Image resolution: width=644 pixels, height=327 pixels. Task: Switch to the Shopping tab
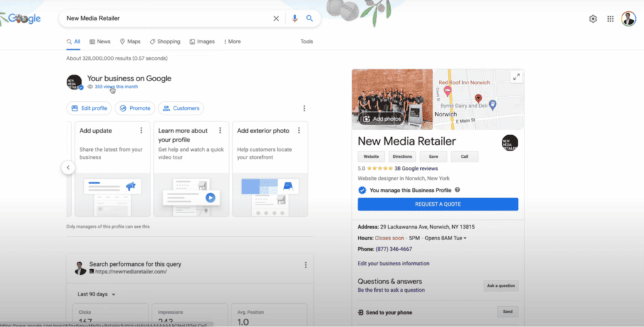point(165,42)
